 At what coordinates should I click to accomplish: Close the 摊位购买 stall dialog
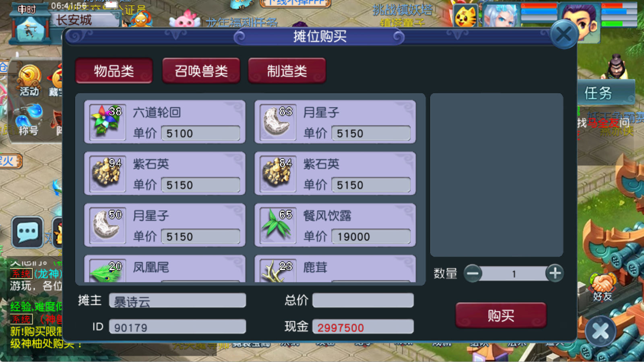pos(563,35)
